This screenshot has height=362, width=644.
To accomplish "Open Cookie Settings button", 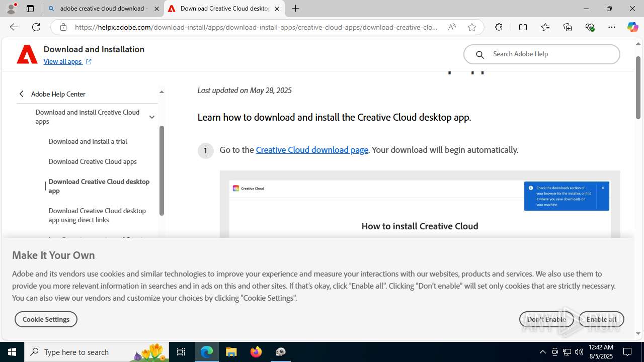I will coord(46,319).
